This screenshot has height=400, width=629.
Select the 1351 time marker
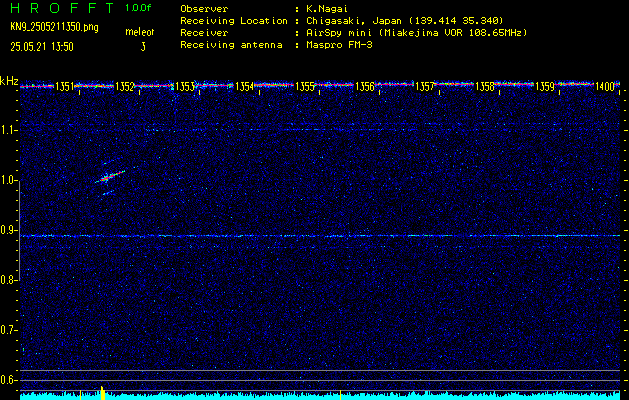(x=64, y=87)
